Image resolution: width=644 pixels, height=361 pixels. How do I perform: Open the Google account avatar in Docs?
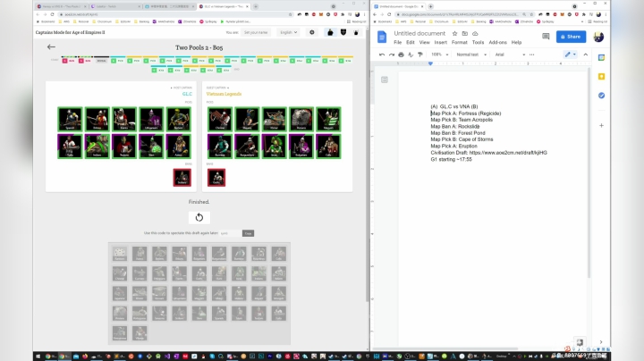[598, 37]
